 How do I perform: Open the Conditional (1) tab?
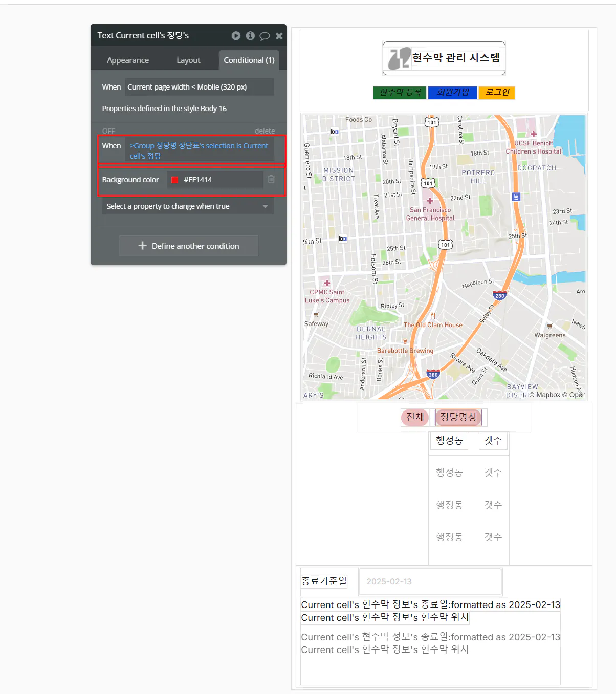pos(249,60)
